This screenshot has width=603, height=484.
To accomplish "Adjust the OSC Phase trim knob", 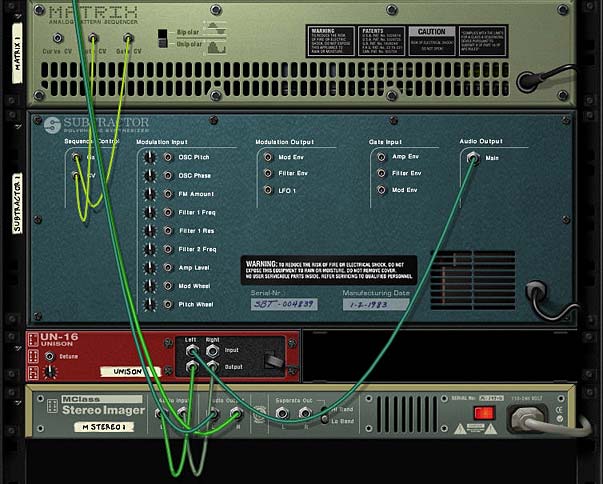I will coord(150,176).
